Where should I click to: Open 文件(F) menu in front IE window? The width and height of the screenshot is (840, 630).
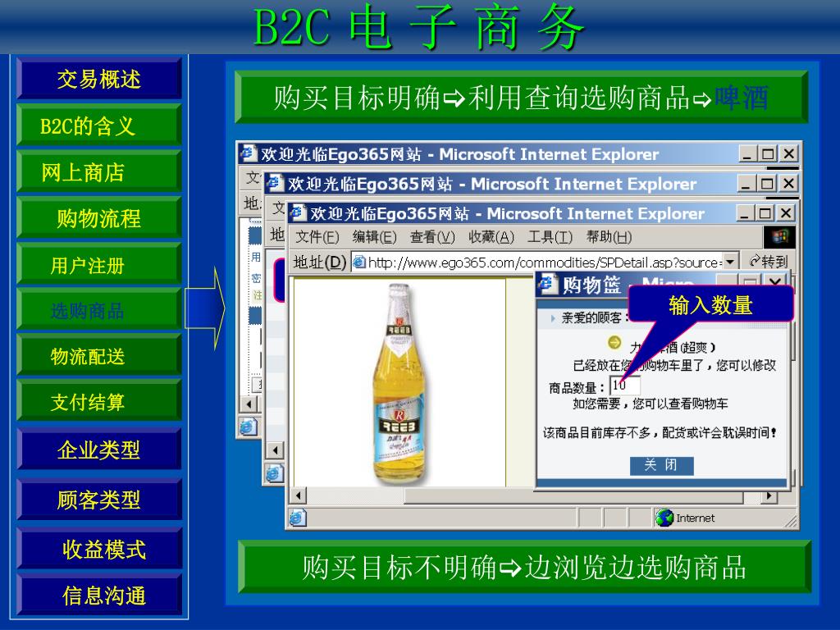click(x=317, y=237)
